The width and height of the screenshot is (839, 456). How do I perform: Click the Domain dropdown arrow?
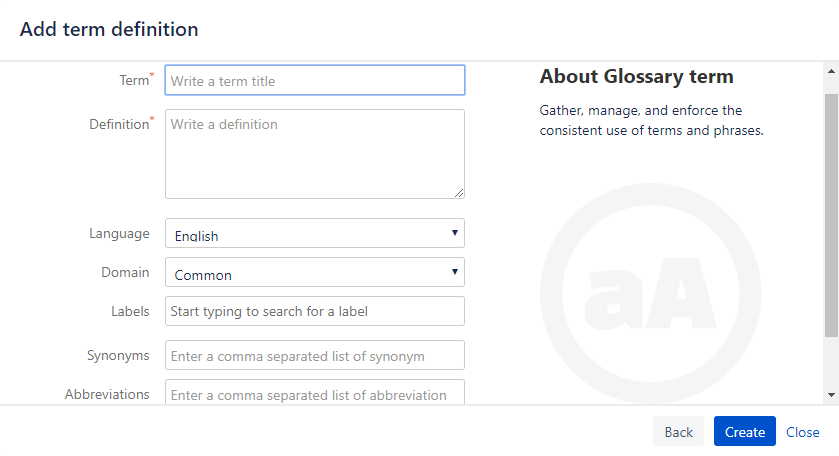454,272
